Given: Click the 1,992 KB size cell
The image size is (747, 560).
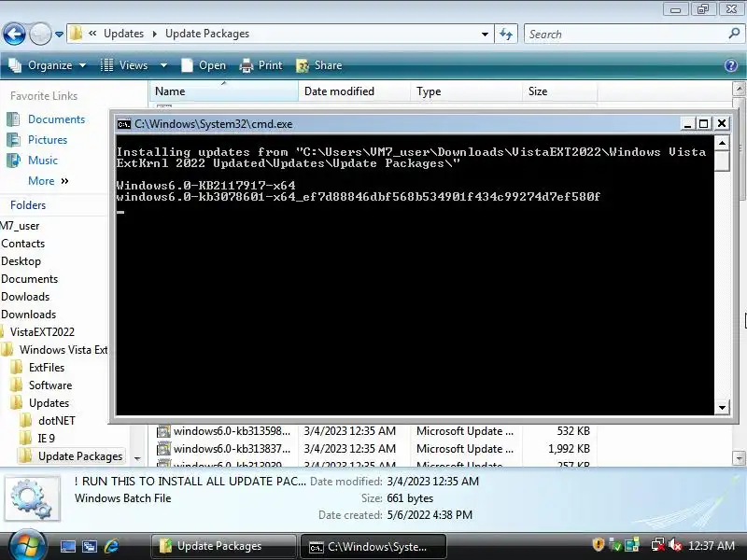Looking at the screenshot, I should (x=569, y=449).
